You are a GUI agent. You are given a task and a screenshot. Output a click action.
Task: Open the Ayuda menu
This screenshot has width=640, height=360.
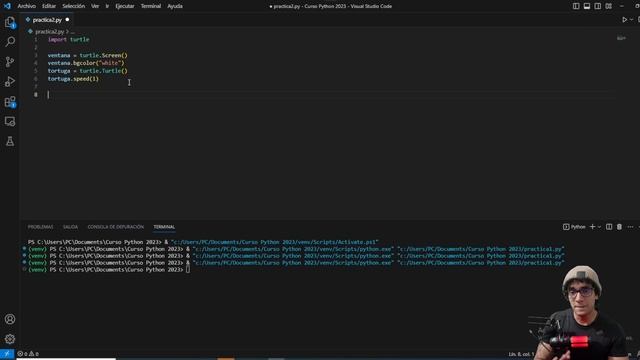(175, 6)
